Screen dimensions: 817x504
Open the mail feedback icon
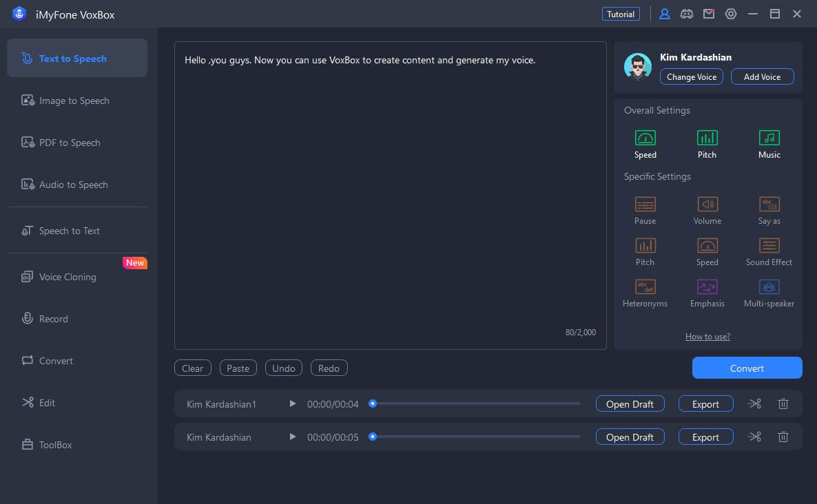pos(709,14)
